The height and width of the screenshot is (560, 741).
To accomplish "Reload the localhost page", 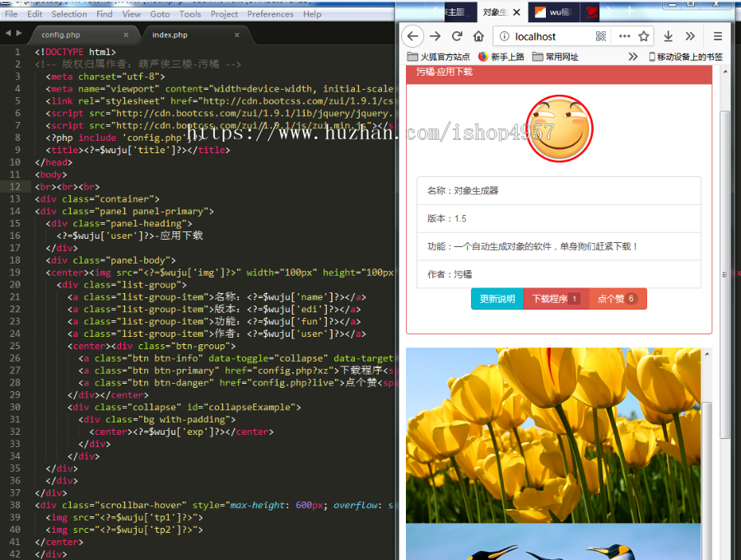I will [457, 36].
